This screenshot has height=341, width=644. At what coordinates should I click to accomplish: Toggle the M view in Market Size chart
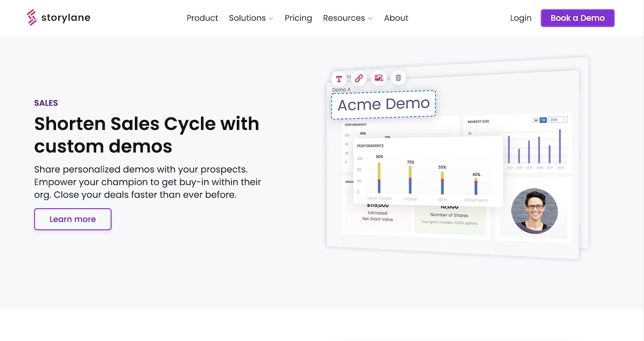coord(536,120)
